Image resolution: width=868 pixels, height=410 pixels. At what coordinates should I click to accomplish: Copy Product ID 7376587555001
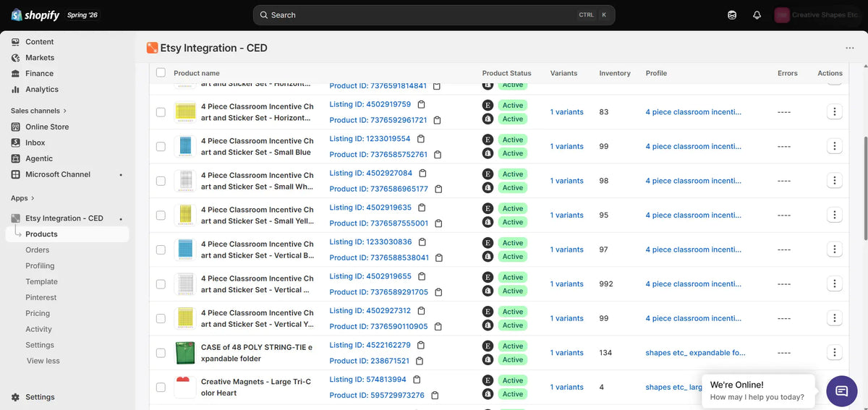(x=438, y=223)
